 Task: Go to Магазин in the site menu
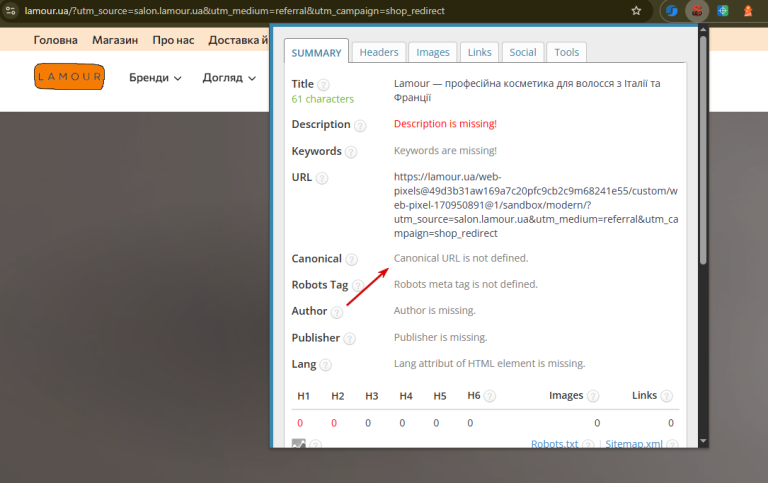click(x=115, y=40)
